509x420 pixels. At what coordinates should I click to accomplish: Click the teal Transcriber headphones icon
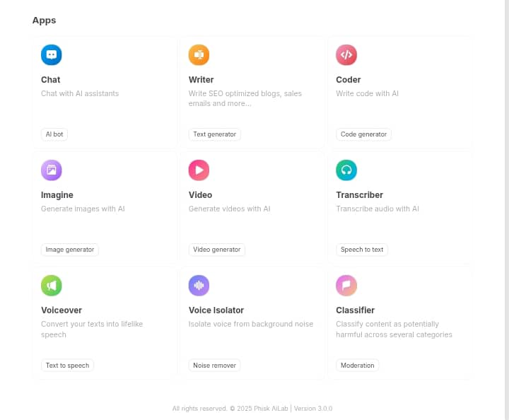tap(346, 170)
